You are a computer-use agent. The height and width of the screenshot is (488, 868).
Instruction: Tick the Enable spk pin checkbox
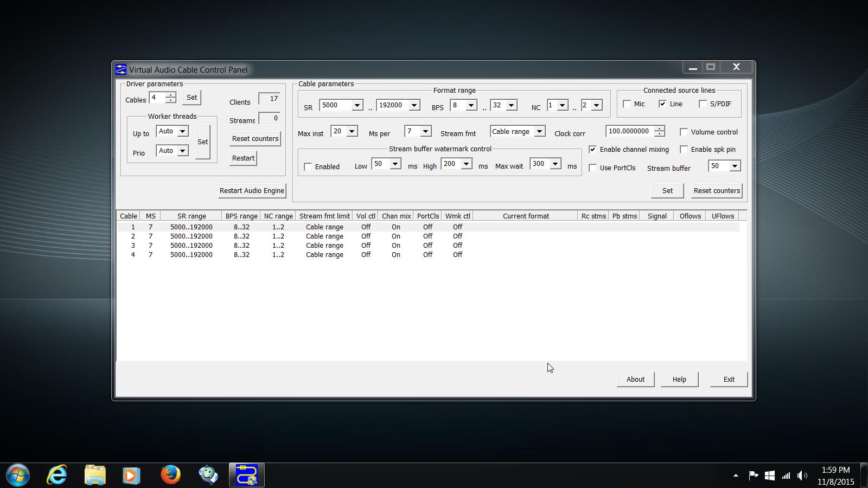[x=684, y=150]
